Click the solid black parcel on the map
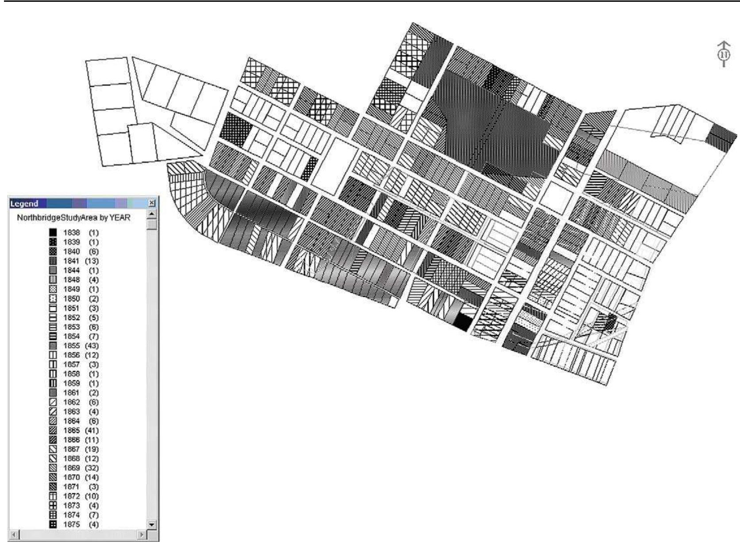Image resolution: width=740 pixels, height=560 pixels. pos(462,322)
